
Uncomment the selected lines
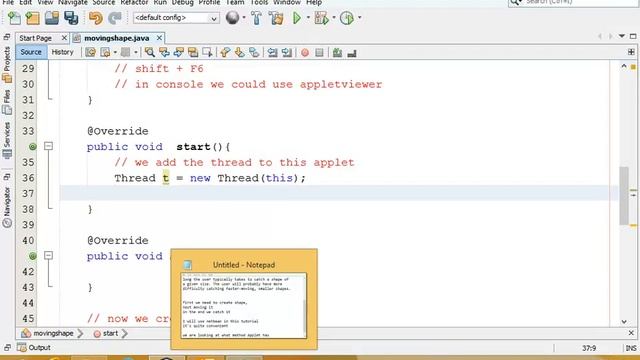[352, 53]
